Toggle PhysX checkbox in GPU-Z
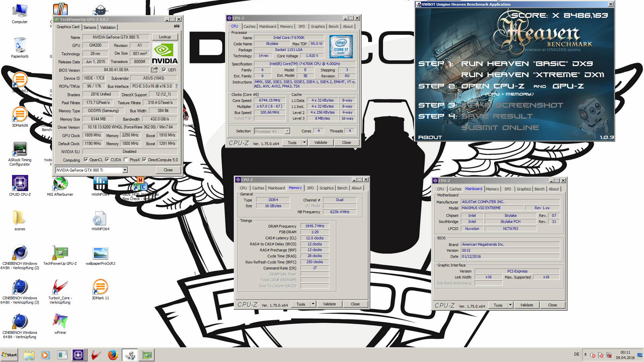This screenshot has width=644, height=362. click(126, 160)
